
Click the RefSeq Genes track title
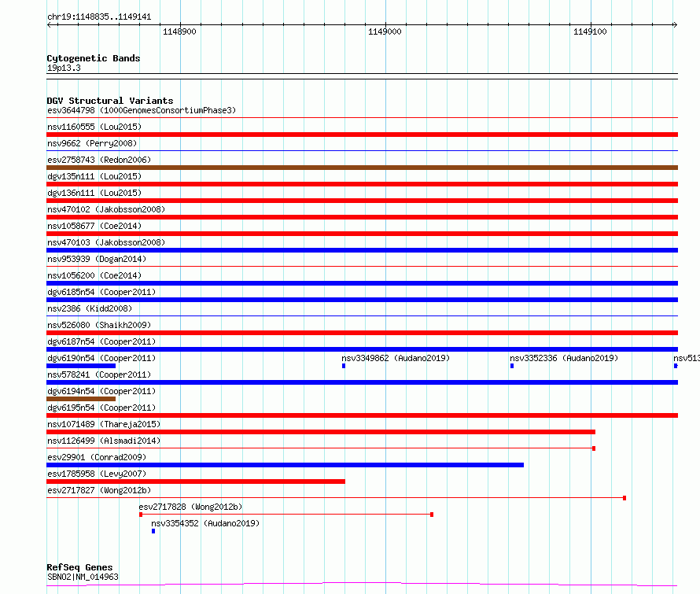[79, 567]
